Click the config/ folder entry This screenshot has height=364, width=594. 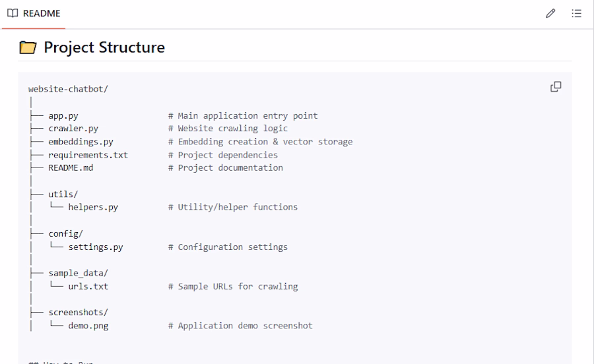pos(65,233)
